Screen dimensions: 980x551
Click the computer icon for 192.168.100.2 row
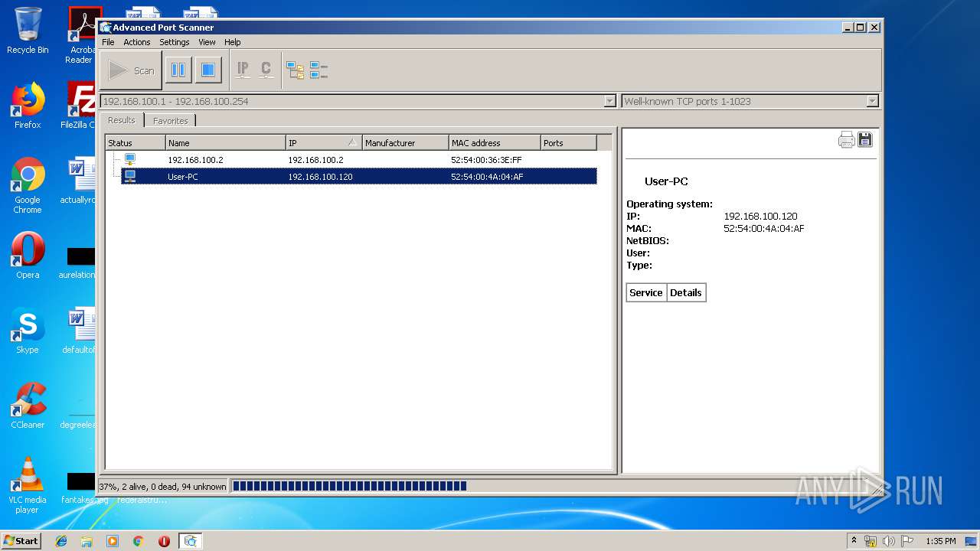point(130,159)
